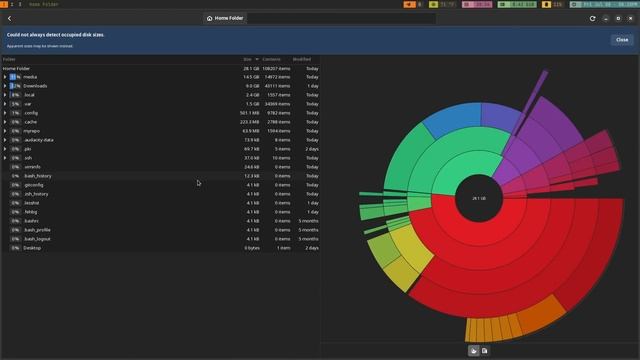Click the 2.4 GB size cell

point(252,95)
